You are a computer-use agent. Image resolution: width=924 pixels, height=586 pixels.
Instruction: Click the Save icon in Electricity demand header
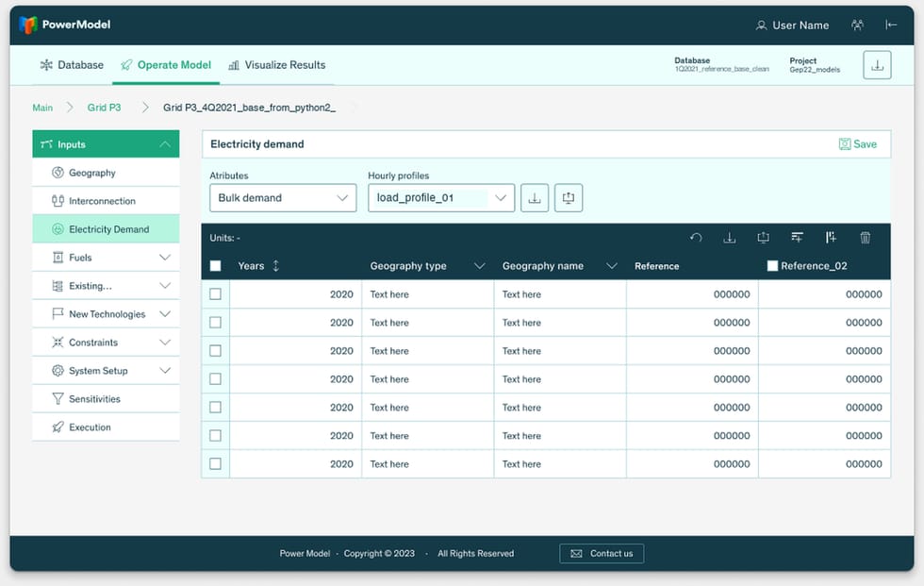[x=845, y=143]
